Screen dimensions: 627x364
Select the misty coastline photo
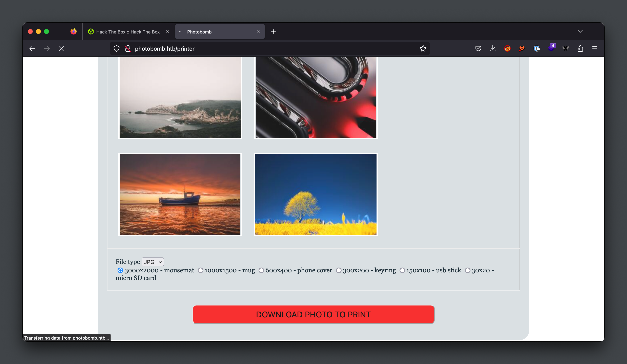coord(180,98)
